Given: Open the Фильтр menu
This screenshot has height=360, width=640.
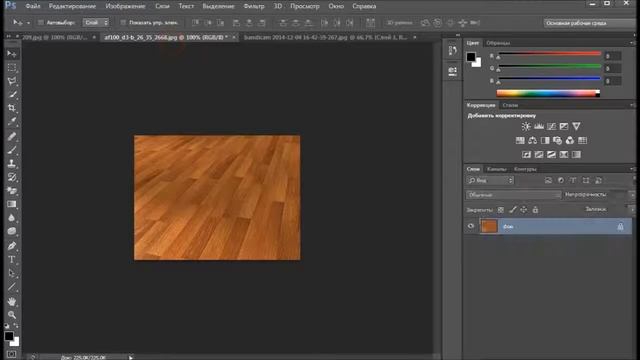Looking at the screenshot, I should [x=254, y=6].
